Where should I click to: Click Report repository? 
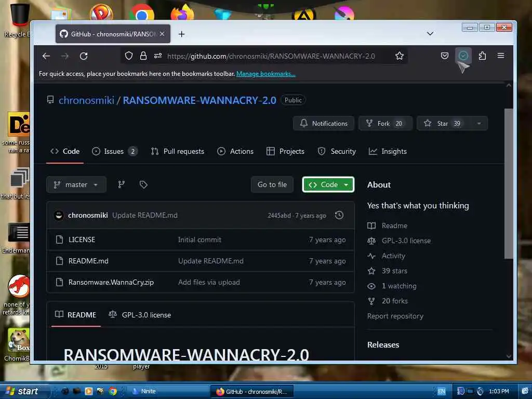click(395, 316)
